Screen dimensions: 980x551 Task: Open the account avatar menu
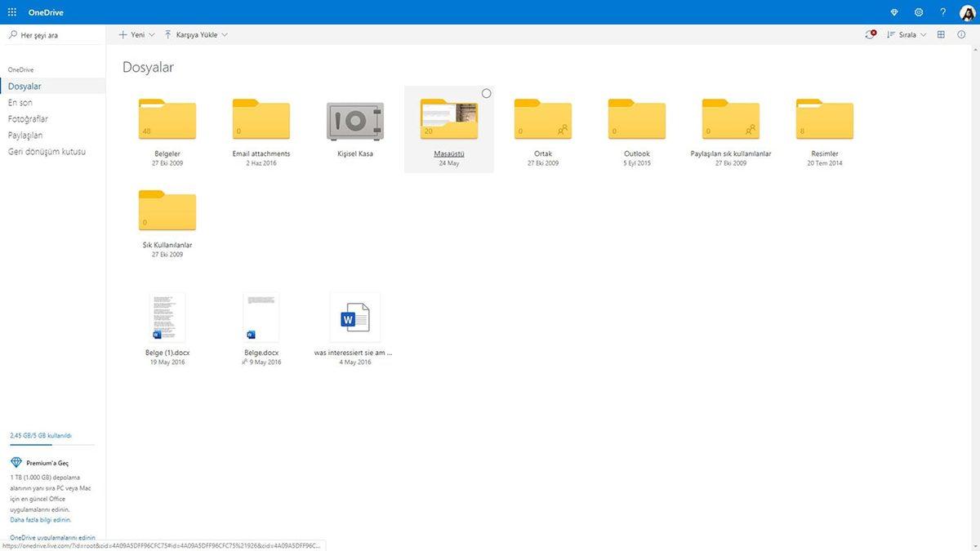pos(967,12)
